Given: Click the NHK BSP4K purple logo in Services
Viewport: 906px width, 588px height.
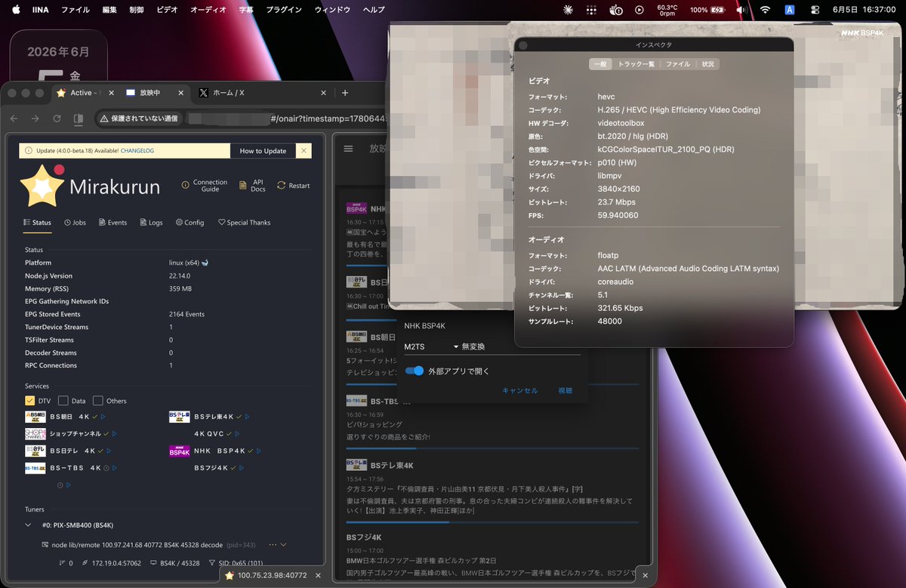Looking at the screenshot, I should point(179,451).
